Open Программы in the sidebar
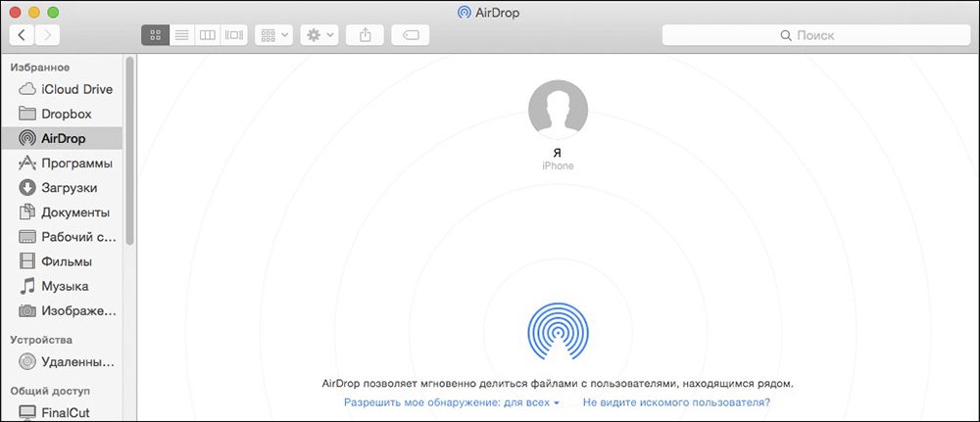The height and width of the screenshot is (422, 980). (62, 163)
